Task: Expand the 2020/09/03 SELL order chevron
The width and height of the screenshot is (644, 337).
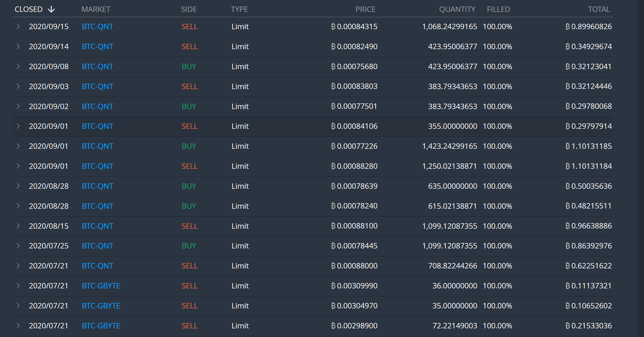Action: [x=18, y=86]
